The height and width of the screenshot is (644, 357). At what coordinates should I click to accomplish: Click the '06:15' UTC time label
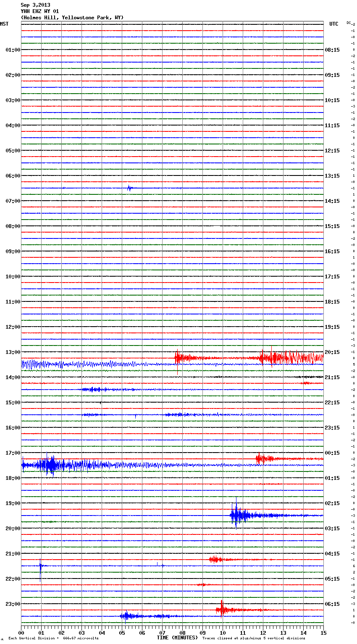pyautogui.click(x=332, y=604)
